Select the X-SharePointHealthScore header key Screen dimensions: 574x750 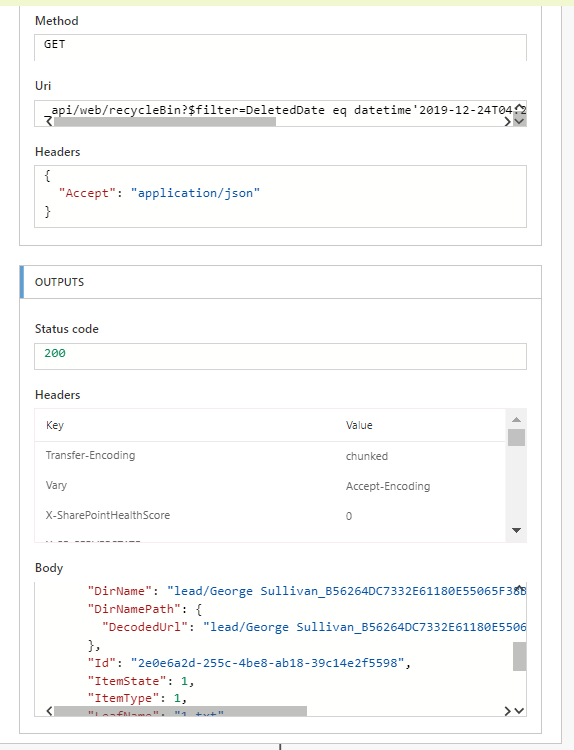tap(108, 515)
